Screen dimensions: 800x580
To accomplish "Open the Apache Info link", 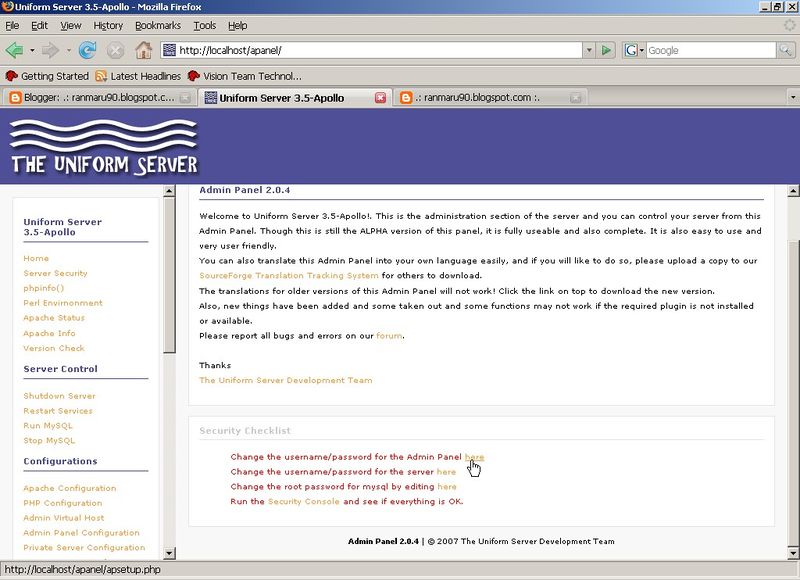I will coord(49,333).
